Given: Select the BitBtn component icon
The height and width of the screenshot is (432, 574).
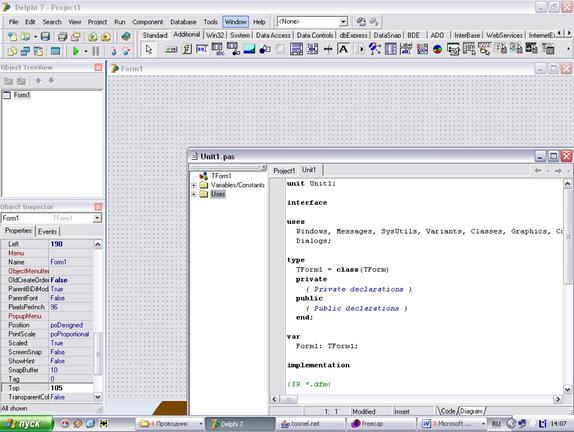Looking at the screenshot, I should coord(171,49).
